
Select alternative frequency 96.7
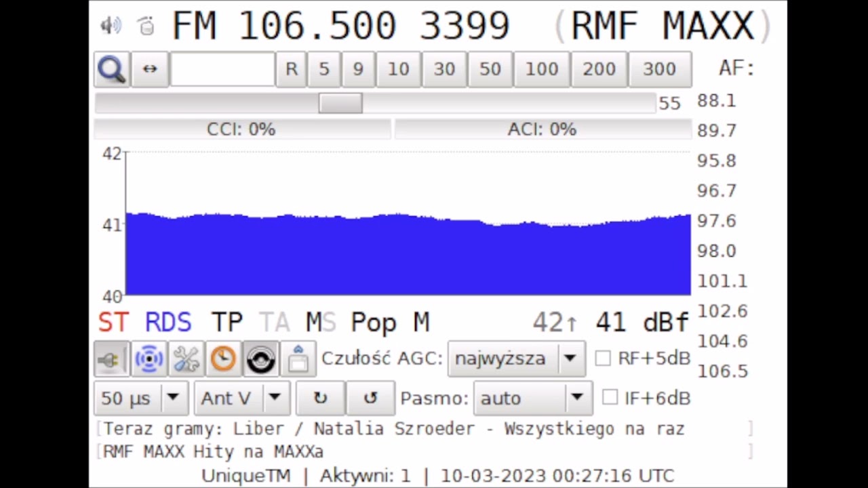[716, 190]
